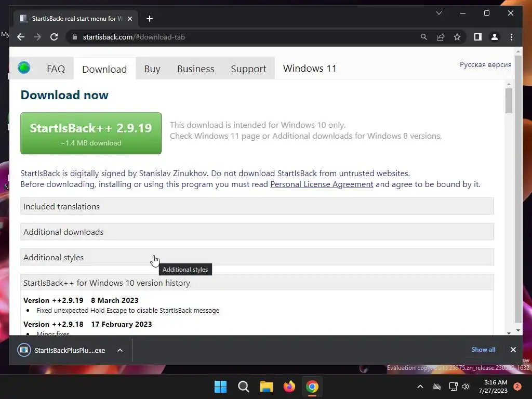Open the Business tab

pyautogui.click(x=195, y=69)
